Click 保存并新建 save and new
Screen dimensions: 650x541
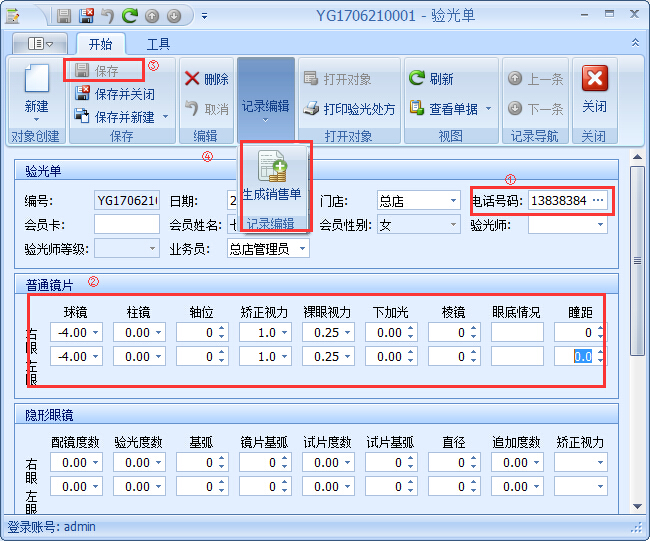(x=115, y=117)
